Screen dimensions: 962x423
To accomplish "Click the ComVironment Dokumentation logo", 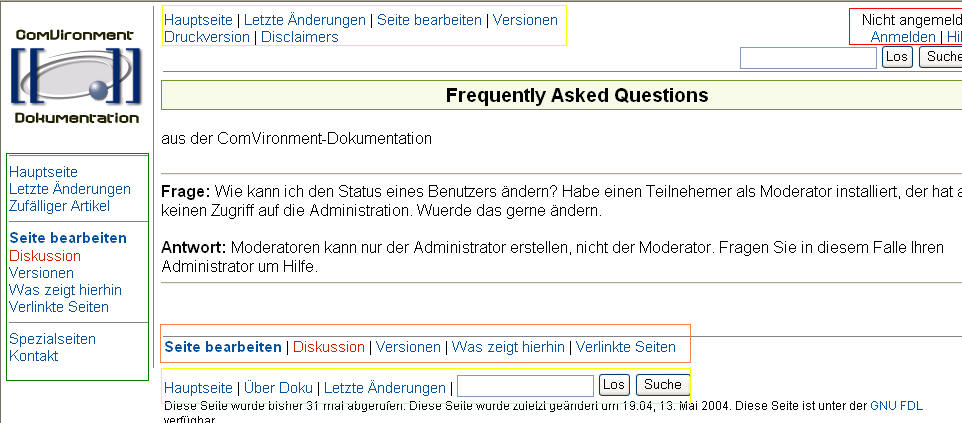I will point(77,77).
